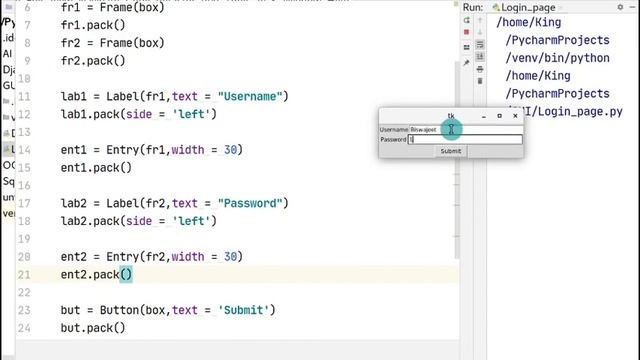Click gutter line number 11
640x360 pixels.
[x=24, y=97]
